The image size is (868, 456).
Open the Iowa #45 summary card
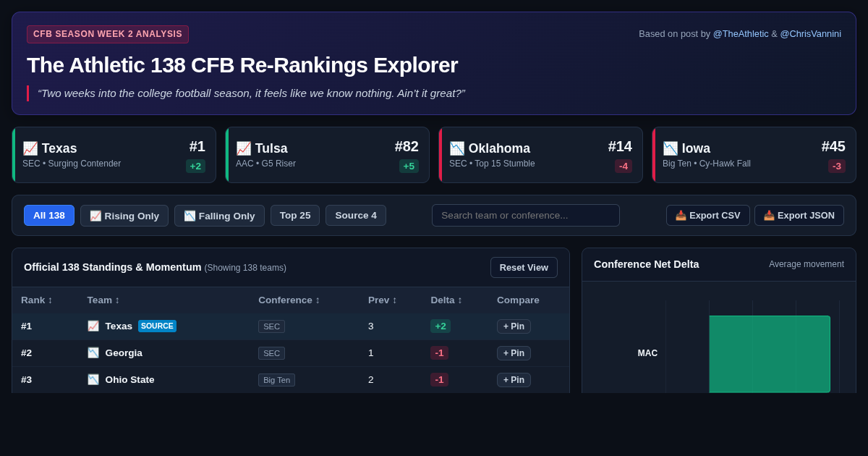click(x=754, y=155)
